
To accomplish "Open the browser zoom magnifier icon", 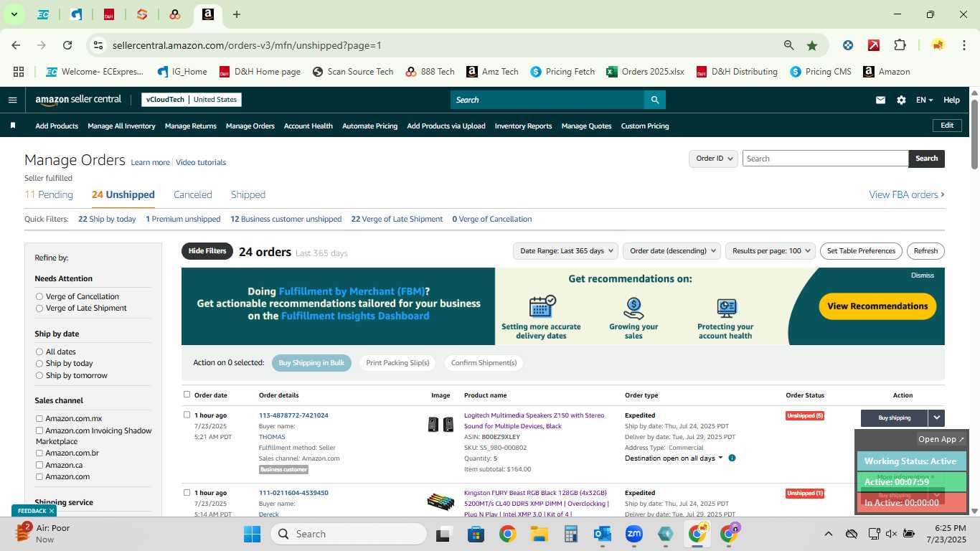I will click(x=788, y=45).
